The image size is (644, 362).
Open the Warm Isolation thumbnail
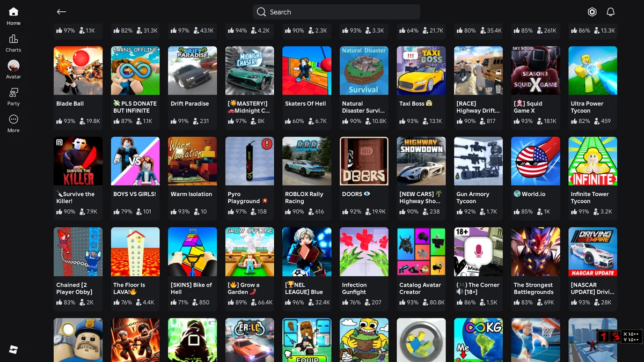(x=193, y=161)
